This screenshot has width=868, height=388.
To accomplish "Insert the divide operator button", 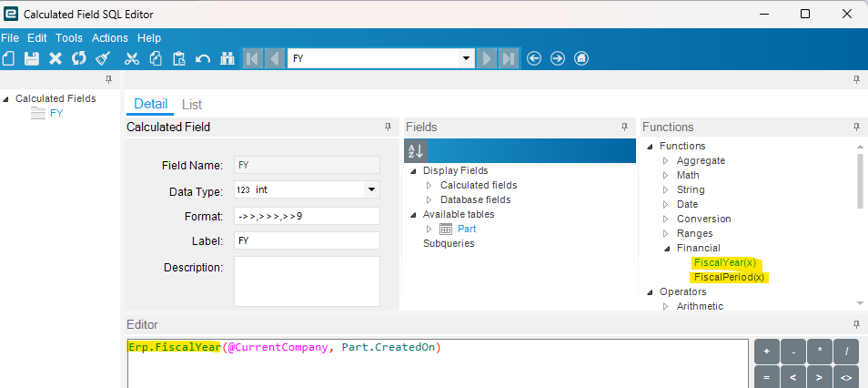I will [846, 352].
